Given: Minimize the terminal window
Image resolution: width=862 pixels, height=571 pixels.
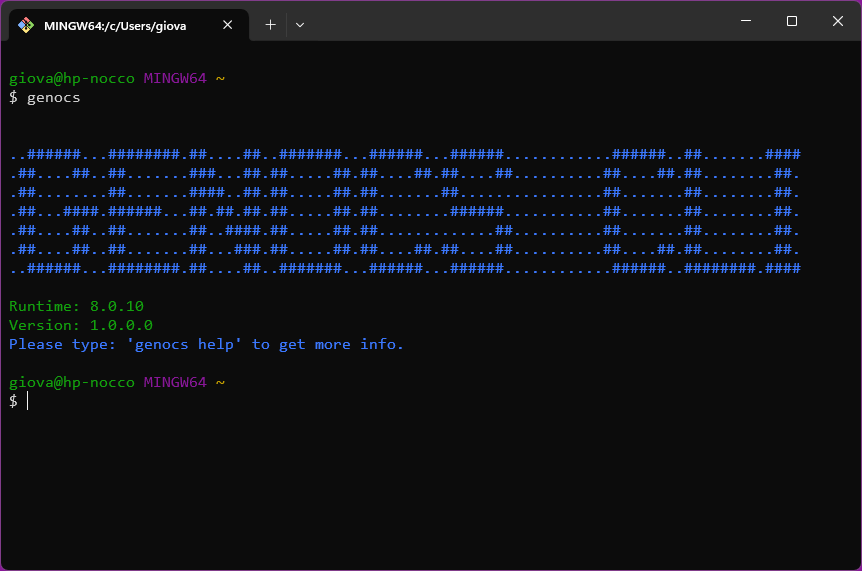Looking at the screenshot, I should 744,21.
